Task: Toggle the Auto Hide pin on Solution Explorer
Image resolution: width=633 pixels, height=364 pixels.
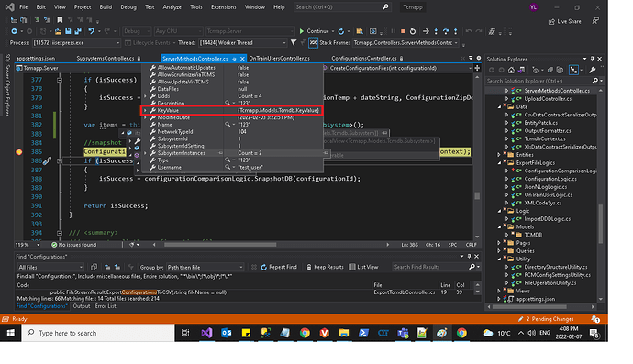Action: tap(593, 59)
